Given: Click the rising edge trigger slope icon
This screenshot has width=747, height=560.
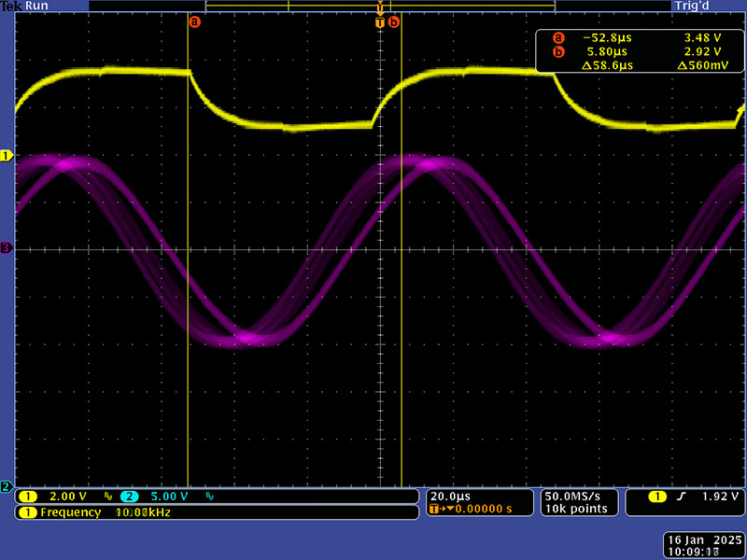Looking at the screenshot, I should [681, 497].
